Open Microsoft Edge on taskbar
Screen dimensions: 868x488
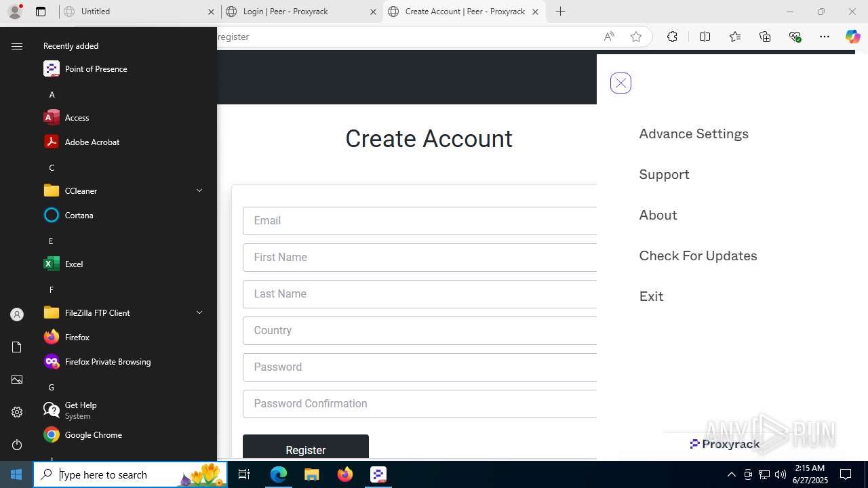(279, 474)
